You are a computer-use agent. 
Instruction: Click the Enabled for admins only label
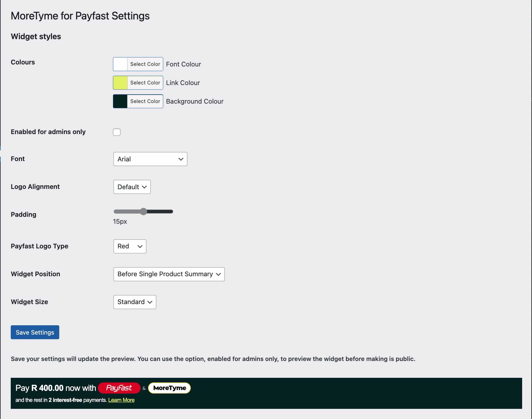coord(48,132)
